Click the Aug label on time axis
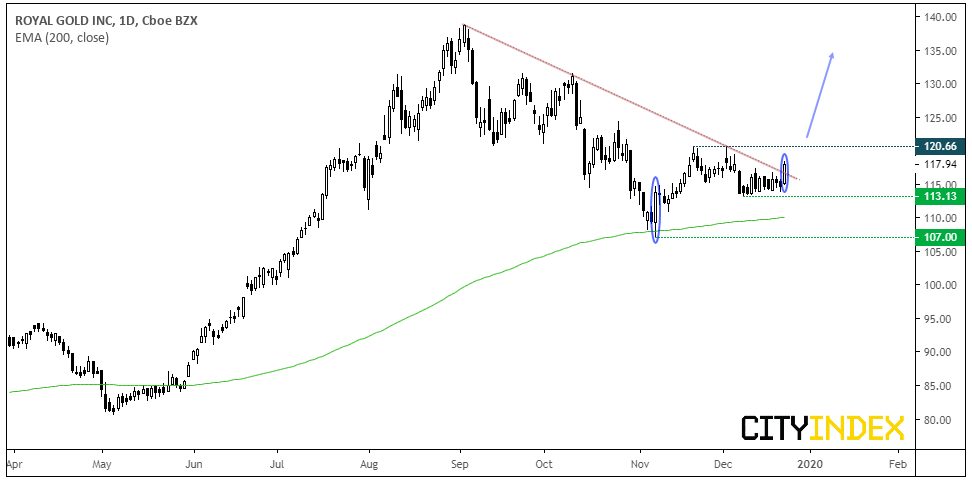The height and width of the screenshot is (483, 972). click(369, 463)
